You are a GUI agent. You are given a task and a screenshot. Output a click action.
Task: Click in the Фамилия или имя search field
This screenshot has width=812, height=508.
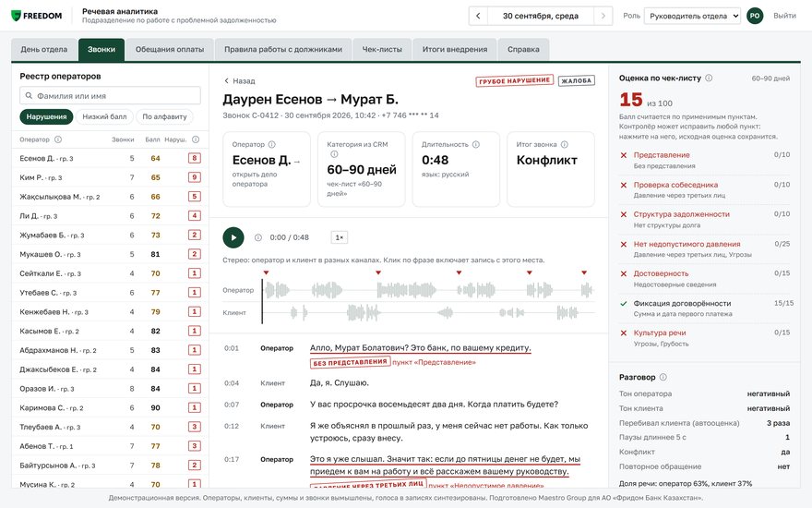point(111,96)
